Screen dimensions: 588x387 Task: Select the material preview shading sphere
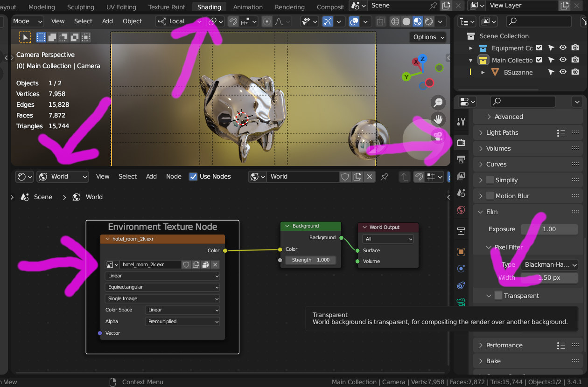[x=417, y=21]
